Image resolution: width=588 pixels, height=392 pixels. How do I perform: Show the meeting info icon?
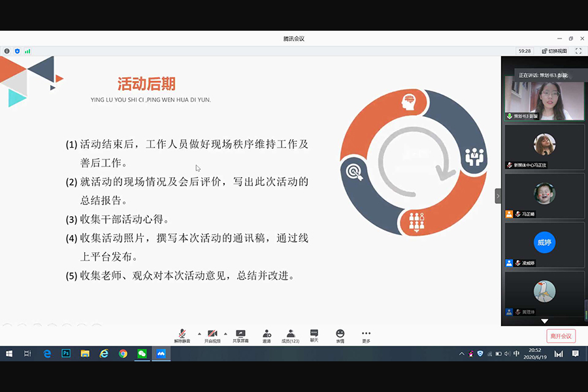tap(7, 51)
